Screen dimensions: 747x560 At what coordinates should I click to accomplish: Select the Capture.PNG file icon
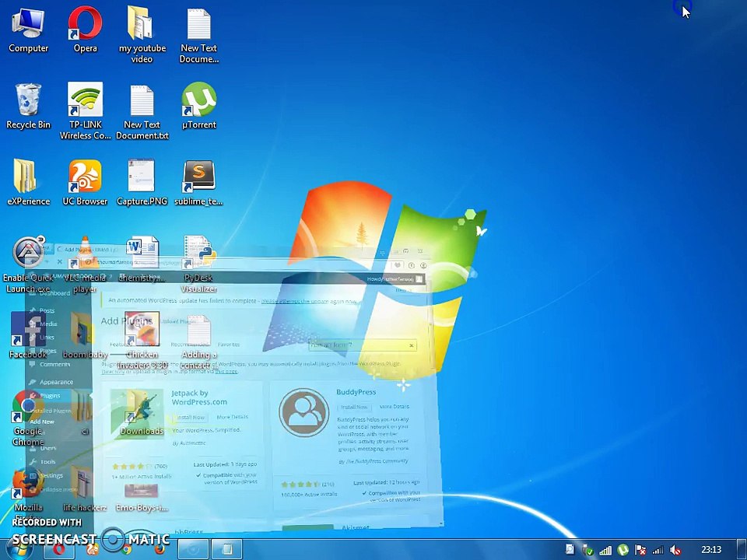[142, 183]
